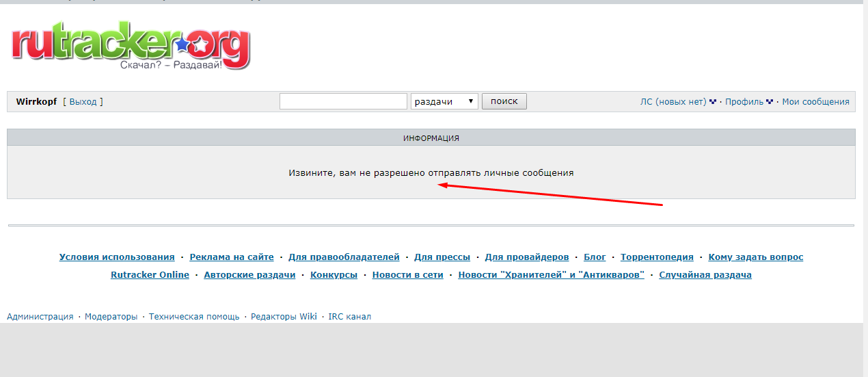This screenshot has height=377, width=868.
Task: Open Новости "Хранителей" и "Антикваров" link
Action: pos(551,275)
